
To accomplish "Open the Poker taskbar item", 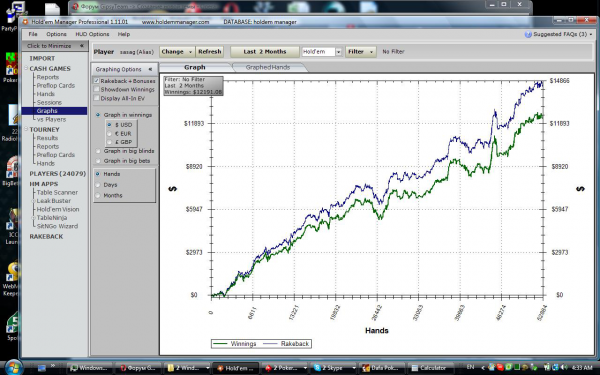I will (x=285, y=368).
